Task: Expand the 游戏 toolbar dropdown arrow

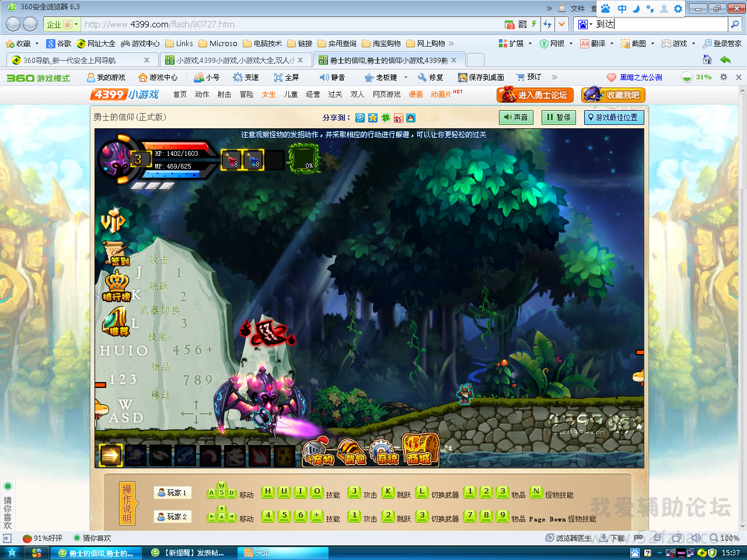Action: 693,43
